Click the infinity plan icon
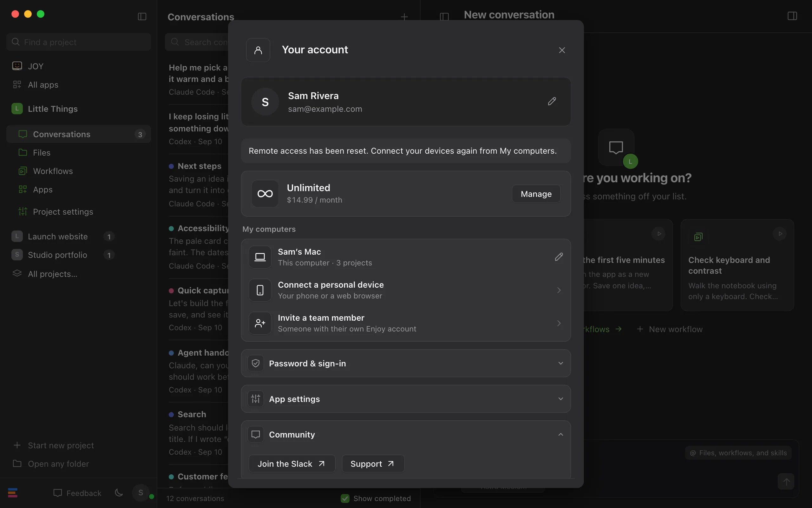812x508 pixels. (265, 194)
